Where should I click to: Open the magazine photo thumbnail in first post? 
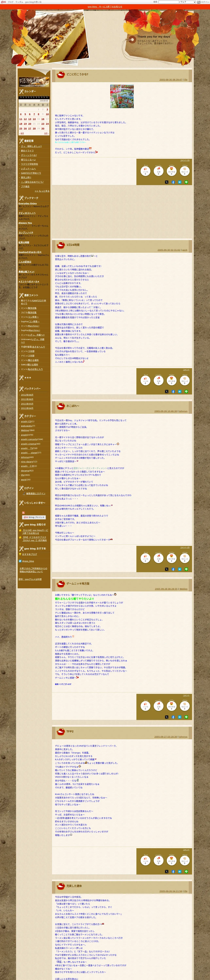pyautogui.click(x=122, y=96)
